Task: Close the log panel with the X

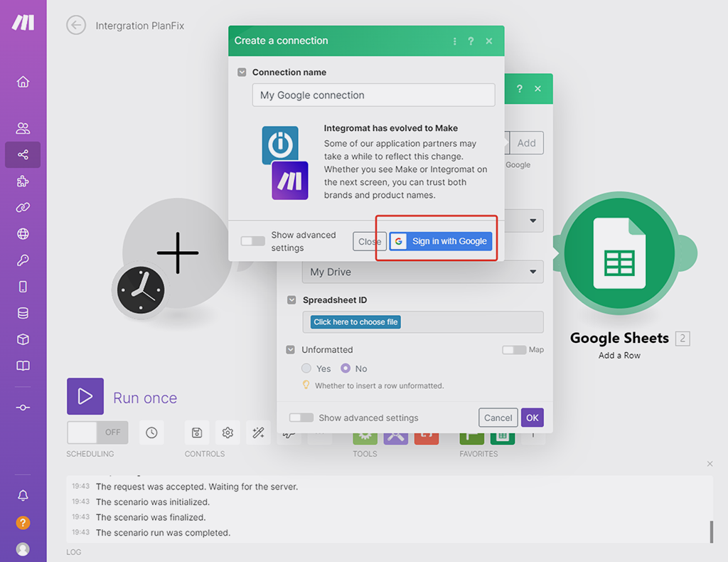Action: tap(710, 464)
